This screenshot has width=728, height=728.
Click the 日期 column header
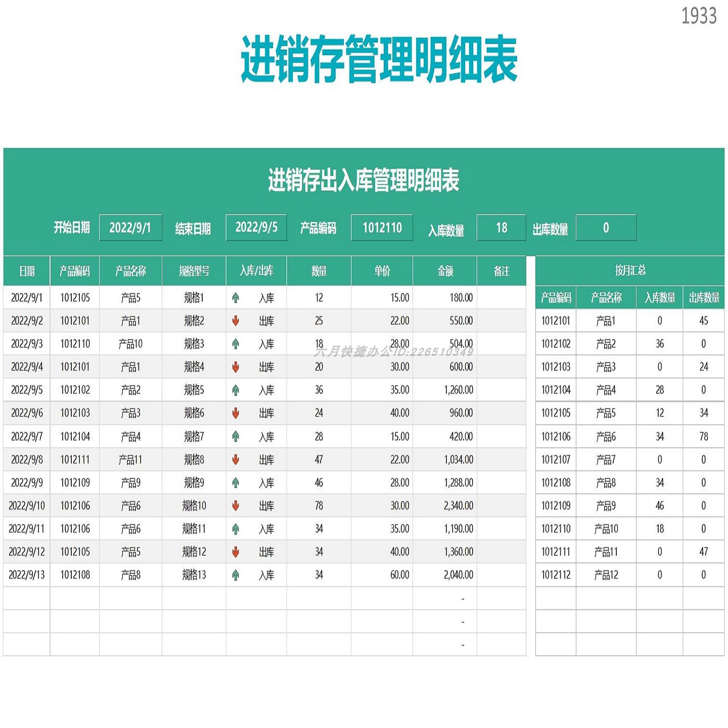click(x=27, y=271)
